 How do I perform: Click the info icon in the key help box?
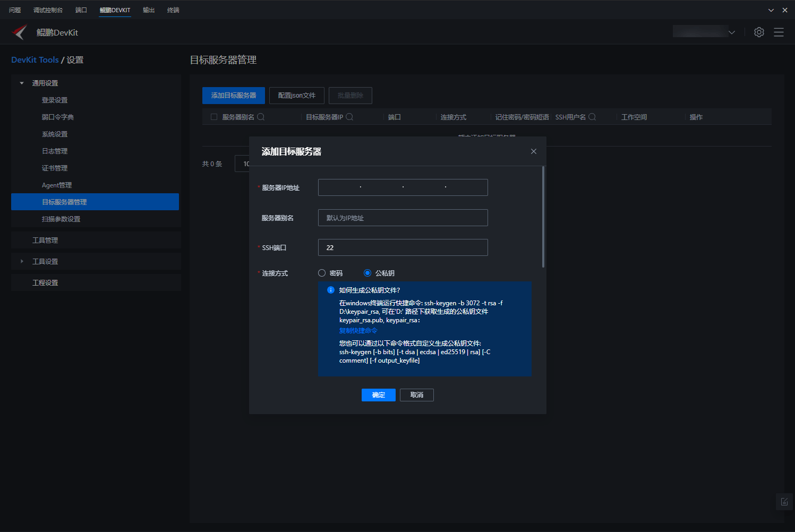click(x=330, y=290)
